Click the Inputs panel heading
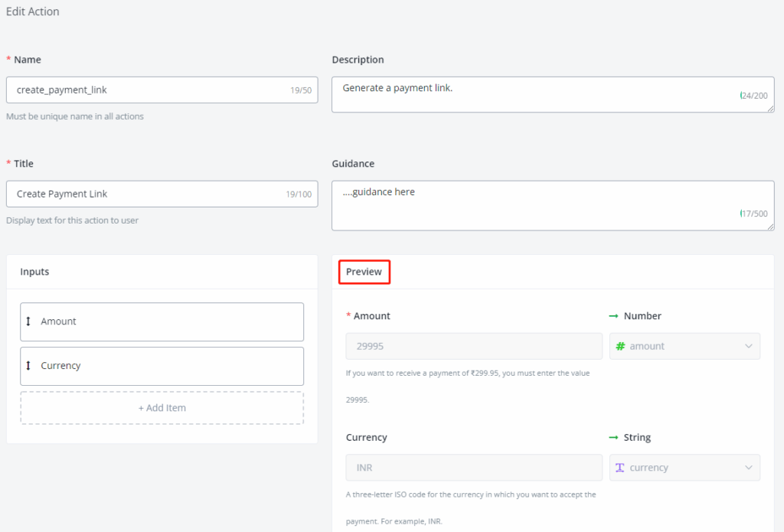This screenshot has height=532, width=784. point(34,272)
